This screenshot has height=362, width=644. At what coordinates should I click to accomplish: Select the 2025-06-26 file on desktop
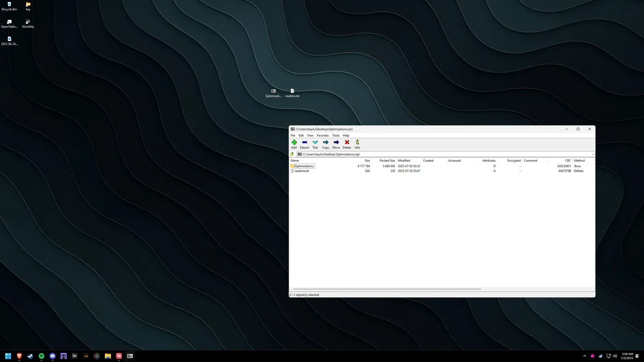pyautogui.click(x=9, y=41)
